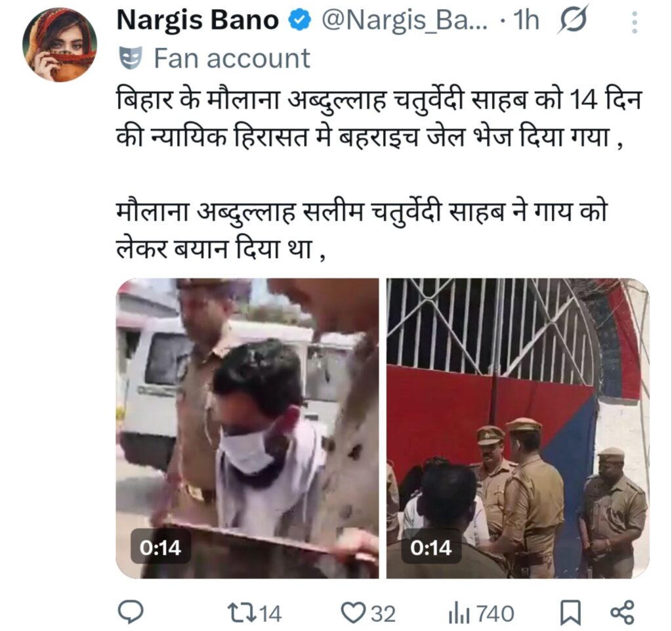
Task: Open the three-dot more options menu
Action: 635,22
